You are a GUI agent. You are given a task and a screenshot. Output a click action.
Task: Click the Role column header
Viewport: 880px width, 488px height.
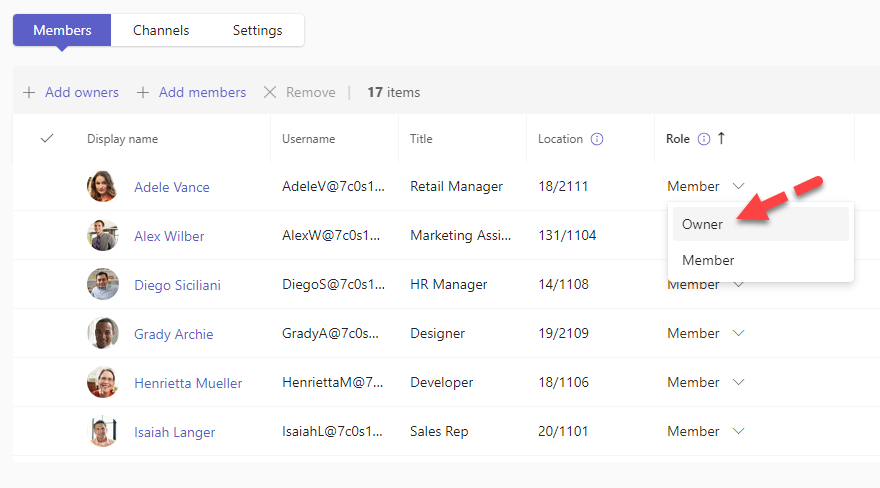[678, 139]
